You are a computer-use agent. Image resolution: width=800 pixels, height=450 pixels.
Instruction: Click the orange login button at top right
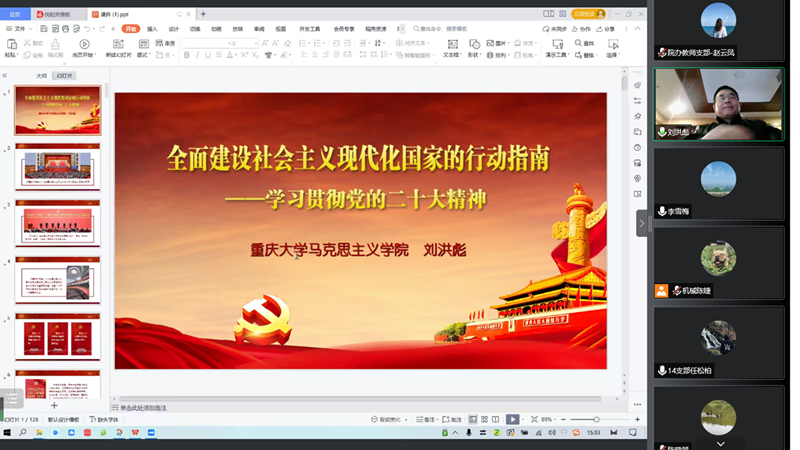coord(588,14)
